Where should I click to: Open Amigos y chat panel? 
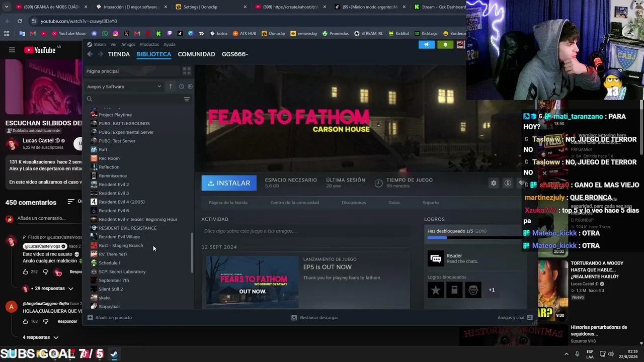tap(515, 318)
